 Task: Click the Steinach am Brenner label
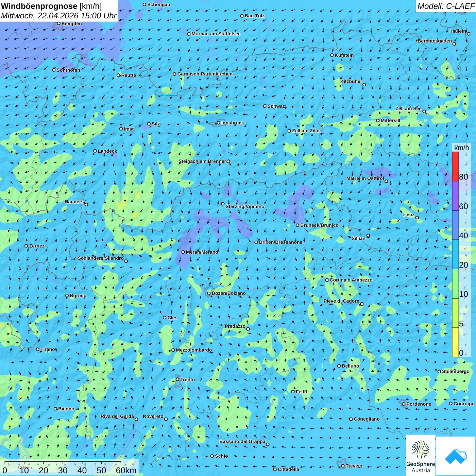point(202,161)
